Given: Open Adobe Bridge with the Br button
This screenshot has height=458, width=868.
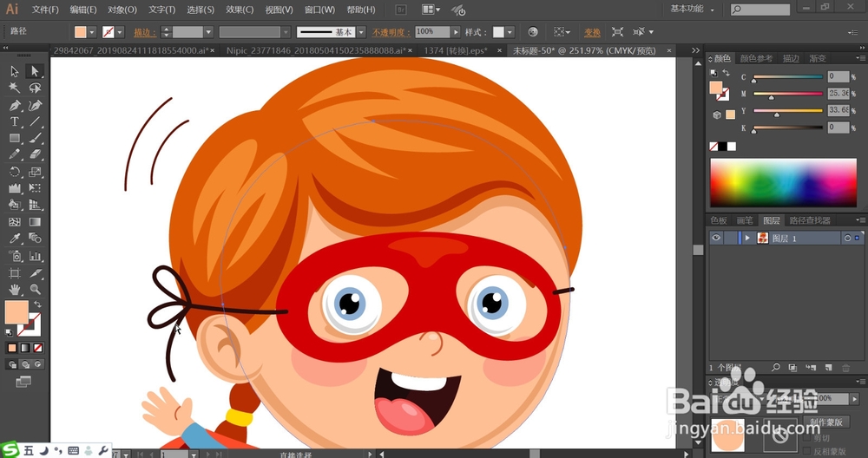Looking at the screenshot, I should pyautogui.click(x=401, y=10).
